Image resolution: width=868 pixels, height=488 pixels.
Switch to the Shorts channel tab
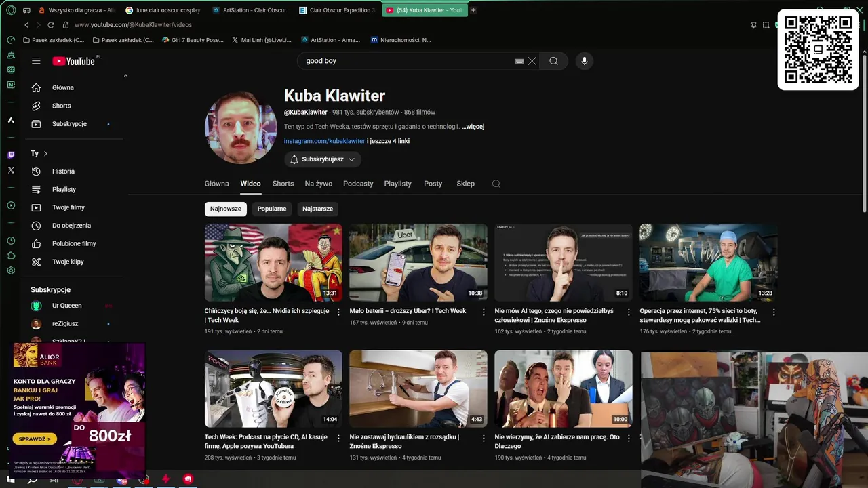[283, 184]
